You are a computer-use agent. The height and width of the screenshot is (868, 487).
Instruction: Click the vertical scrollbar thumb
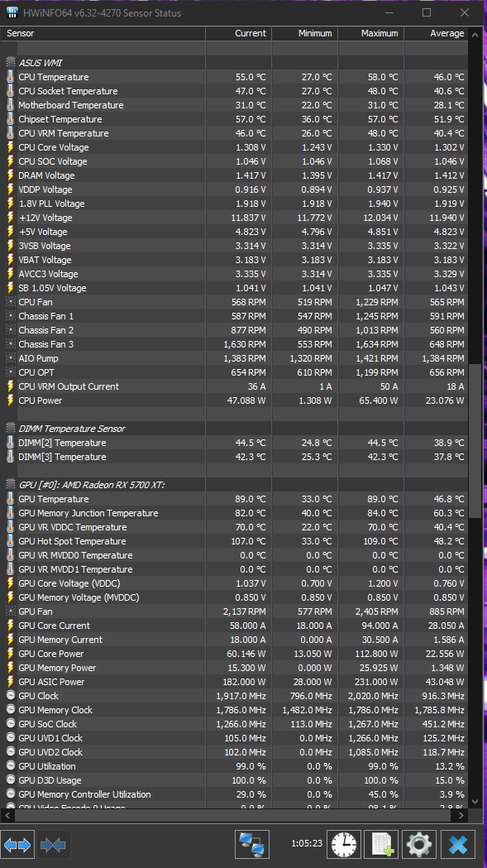pos(475,441)
